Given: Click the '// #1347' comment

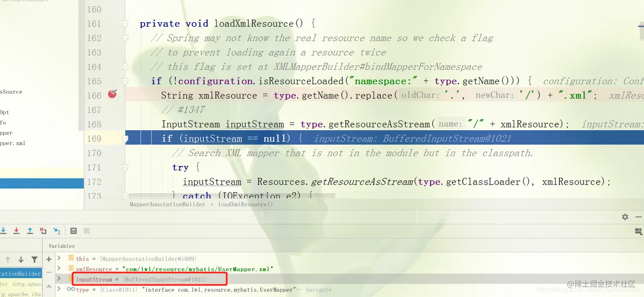Looking at the screenshot, I should [x=183, y=110].
